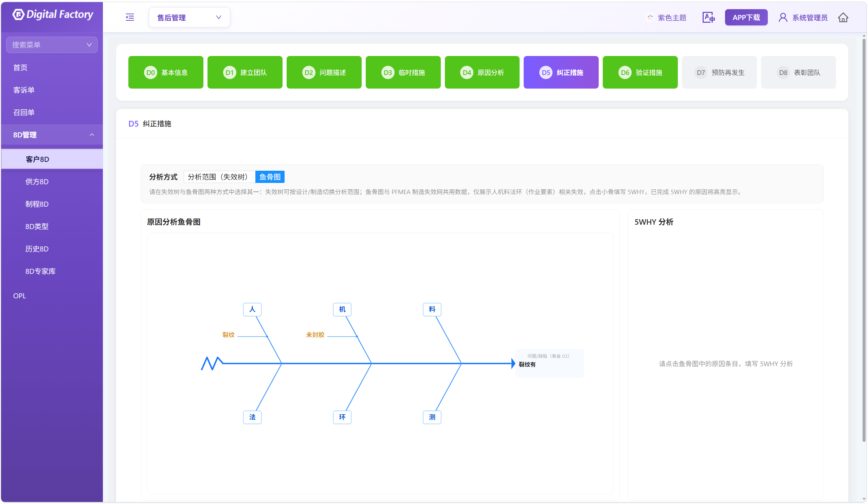Open the 8D类型 submenu item

coord(52,226)
